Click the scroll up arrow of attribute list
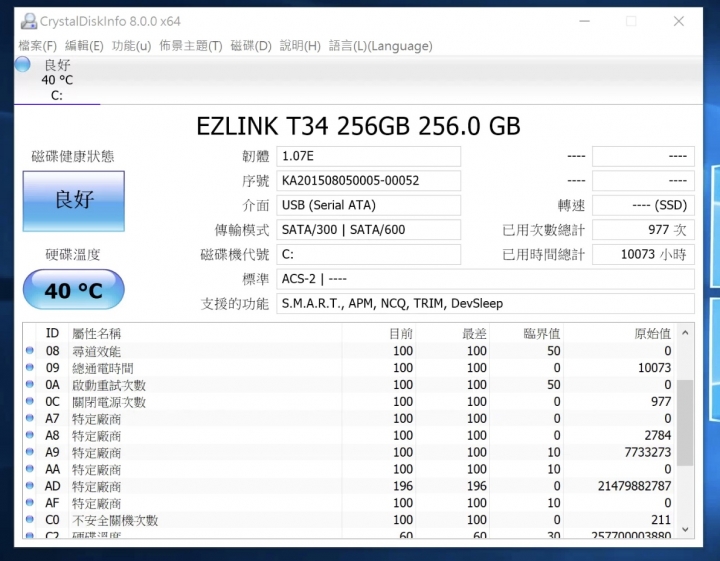Viewport: 720px width, 561px height. (x=685, y=333)
